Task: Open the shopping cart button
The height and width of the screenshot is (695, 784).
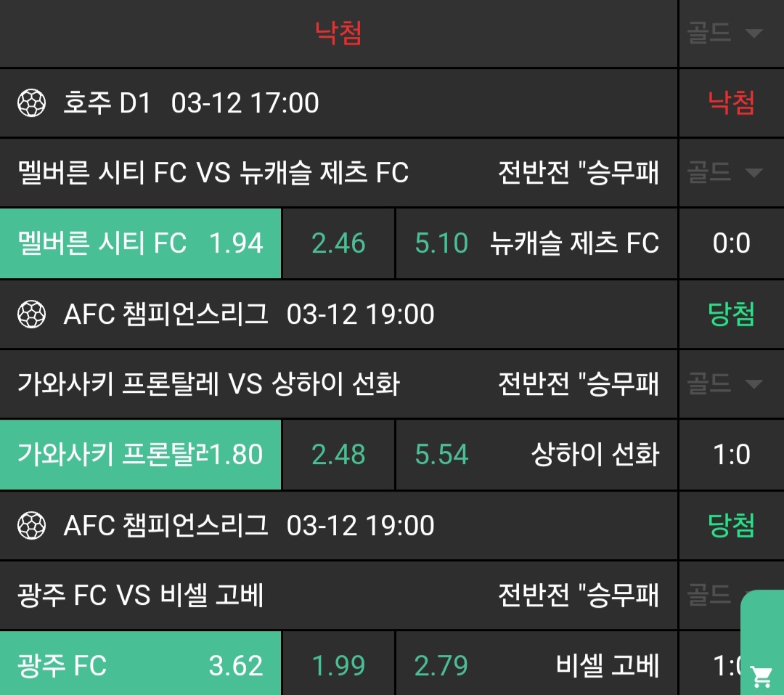Action: [x=761, y=675]
